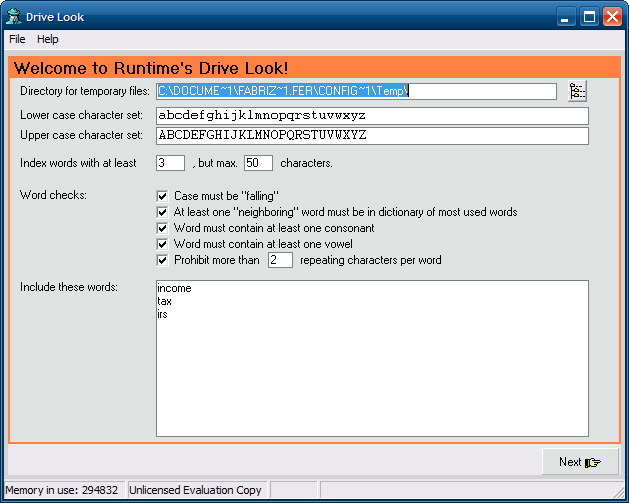This screenshot has width=629, height=503.
Task: Toggle 'Word must contain at least one consonant'
Action: tap(163, 228)
